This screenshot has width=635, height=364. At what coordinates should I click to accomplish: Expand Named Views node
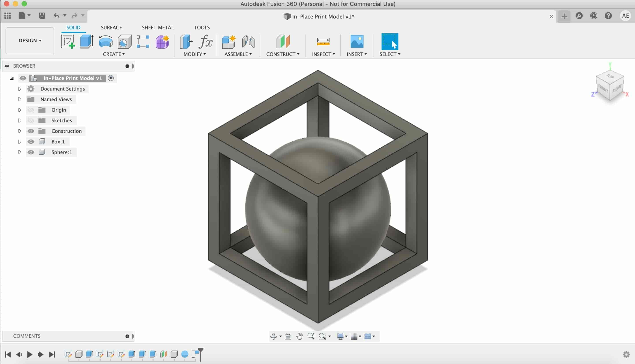point(19,99)
